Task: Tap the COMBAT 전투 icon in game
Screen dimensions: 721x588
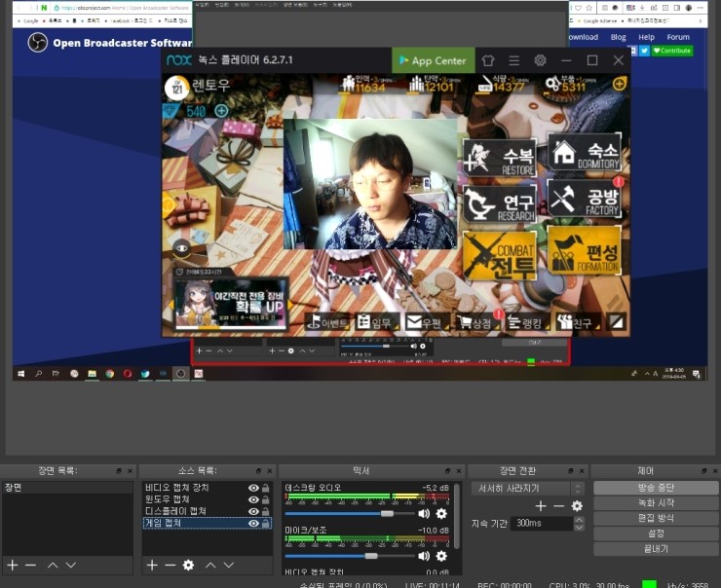Action: tap(500, 256)
